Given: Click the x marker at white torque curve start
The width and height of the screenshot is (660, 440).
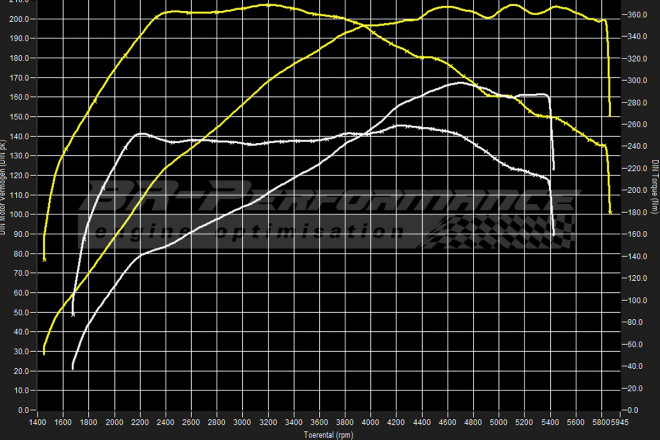Looking at the screenshot, I should tap(73, 315).
